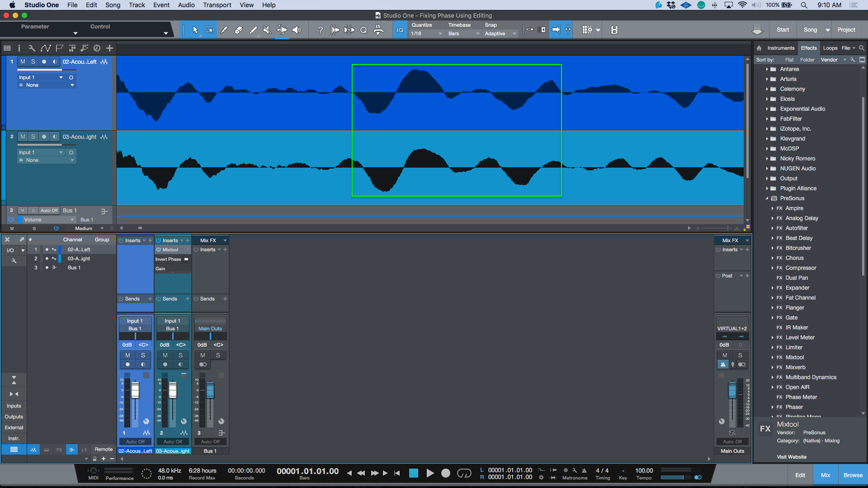
Task: Expand the FabFilter vendor folder
Action: [767, 119]
